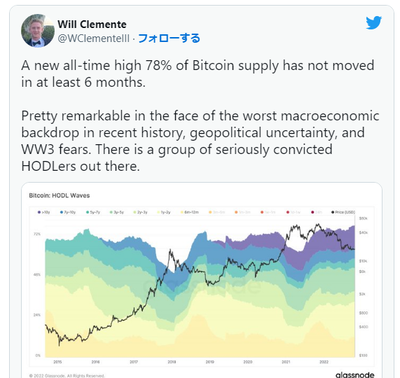The image size is (400, 378).
Task: Click the Bitcoin: HODL Waves chart title
Action: click(x=59, y=195)
